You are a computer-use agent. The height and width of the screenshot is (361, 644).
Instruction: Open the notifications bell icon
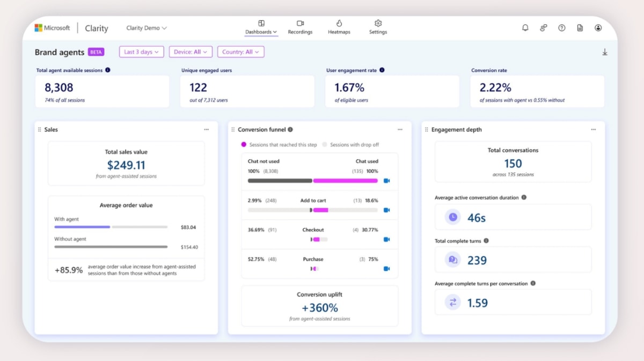[x=525, y=28]
